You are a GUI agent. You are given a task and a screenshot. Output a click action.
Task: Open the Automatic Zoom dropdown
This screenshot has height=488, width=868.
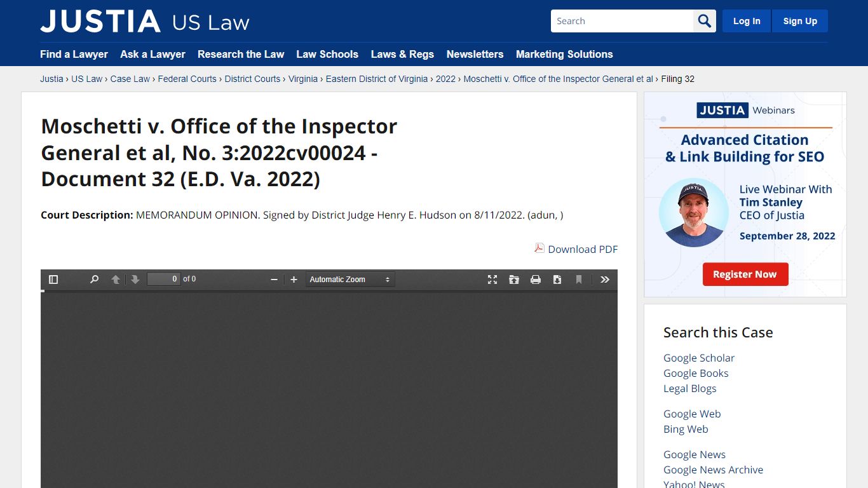[350, 280]
